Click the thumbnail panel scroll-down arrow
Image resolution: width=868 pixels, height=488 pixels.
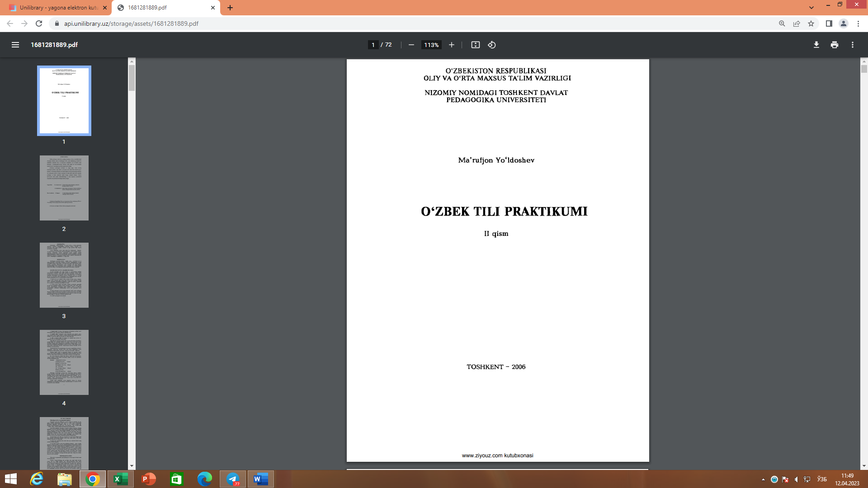click(132, 466)
